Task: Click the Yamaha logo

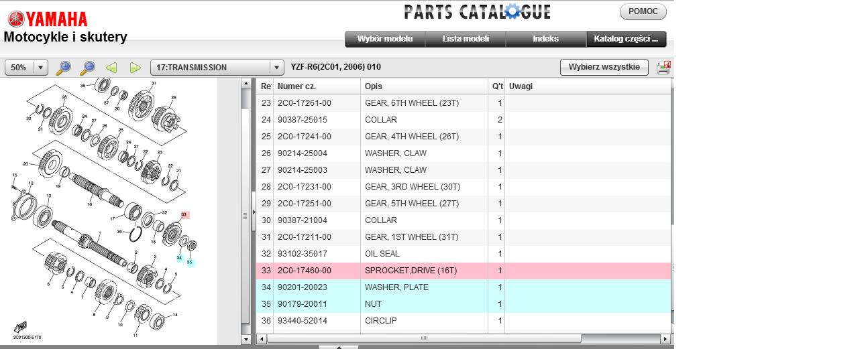Action: [x=46, y=19]
